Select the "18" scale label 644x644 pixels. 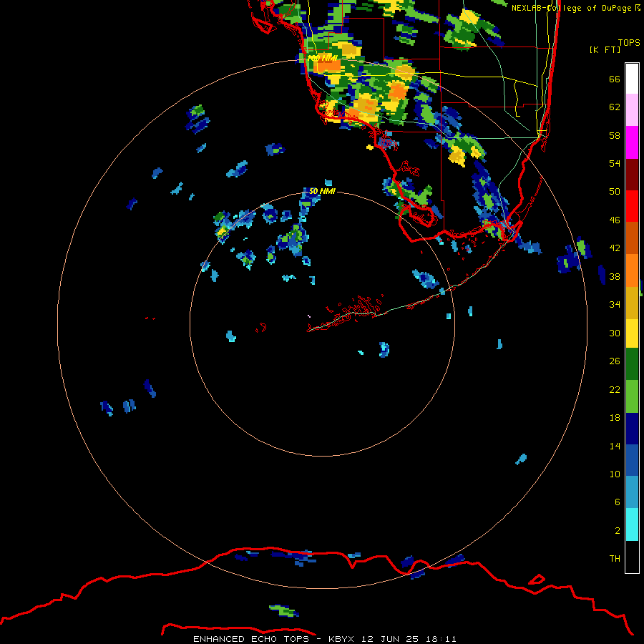pos(615,418)
